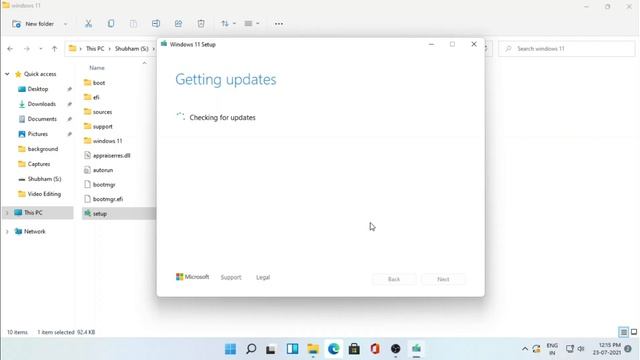The image size is (640, 360).
Task: Open Office app from taskbar
Action: tap(375, 349)
